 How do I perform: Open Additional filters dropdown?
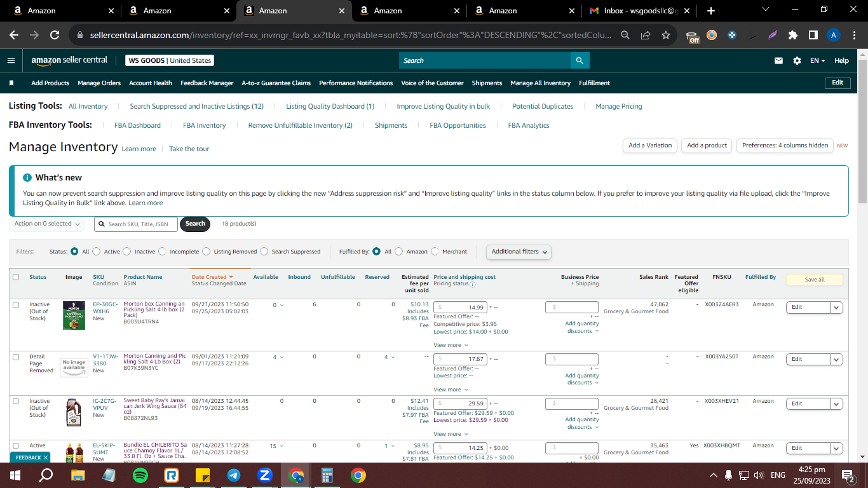519,252
